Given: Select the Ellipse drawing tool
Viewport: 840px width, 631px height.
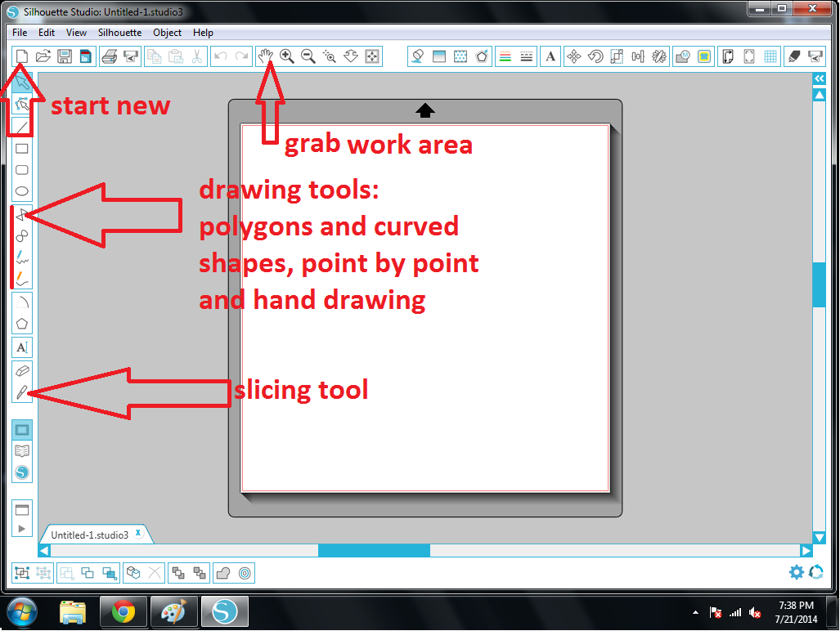Looking at the screenshot, I should [22, 191].
